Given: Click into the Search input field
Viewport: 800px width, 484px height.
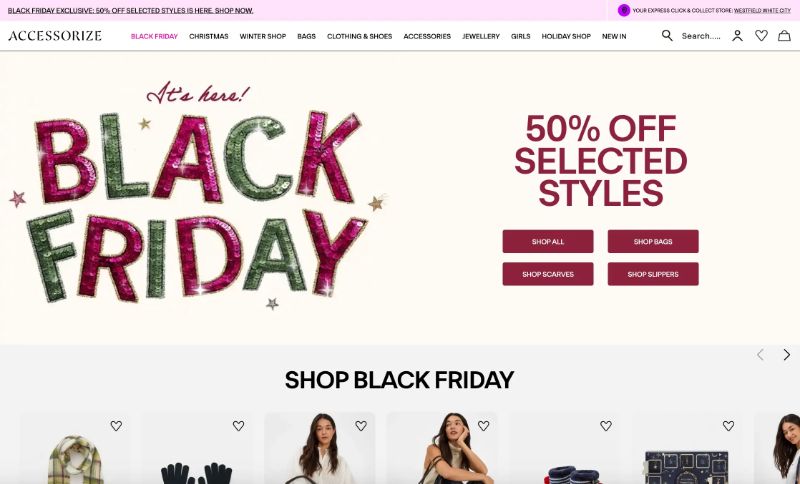Looking at the screenshot, I should pos(701,36).
